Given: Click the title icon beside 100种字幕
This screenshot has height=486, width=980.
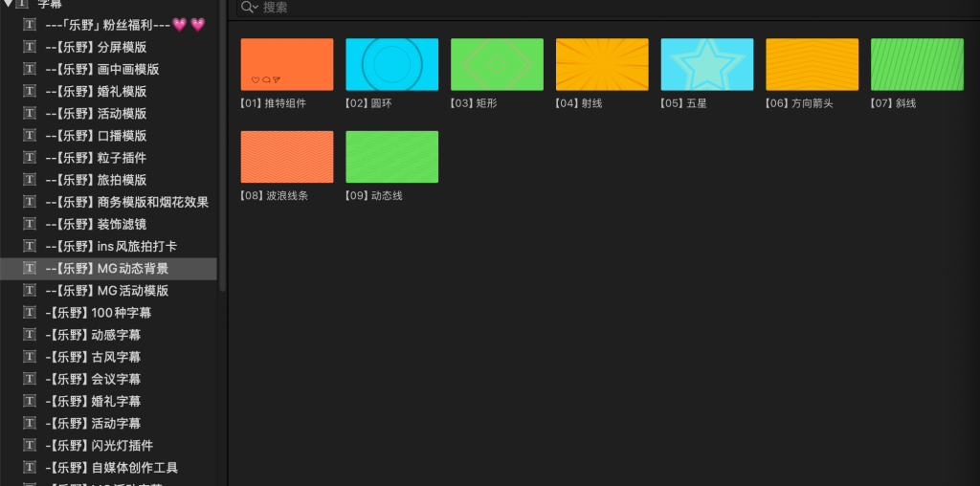Looking at the screenshot, I should (x=30, y=312).
